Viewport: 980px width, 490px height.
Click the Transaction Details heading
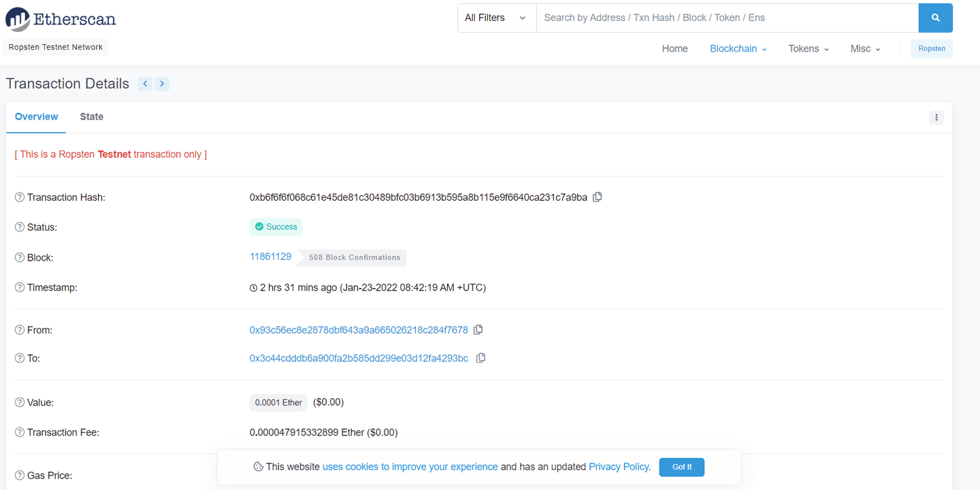coord(67,84)
